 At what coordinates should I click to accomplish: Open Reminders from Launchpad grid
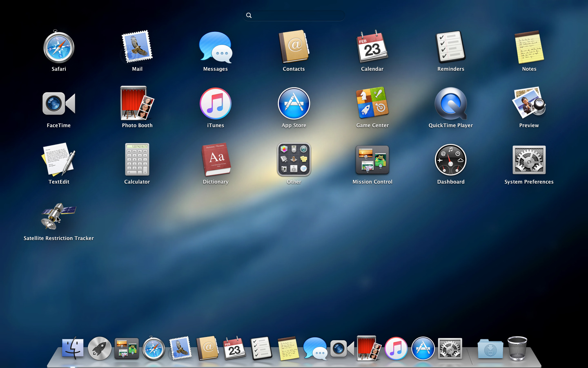pyautogui.click(x=450, y=48)
